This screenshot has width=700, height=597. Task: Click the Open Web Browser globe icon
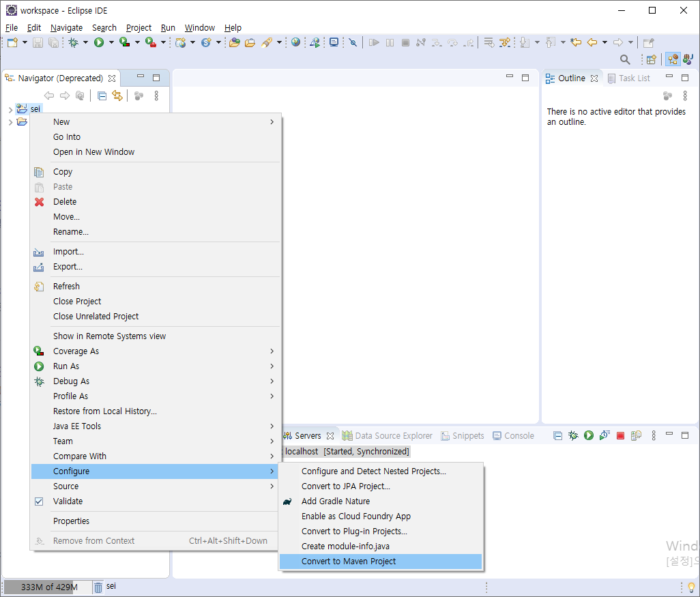295,42
